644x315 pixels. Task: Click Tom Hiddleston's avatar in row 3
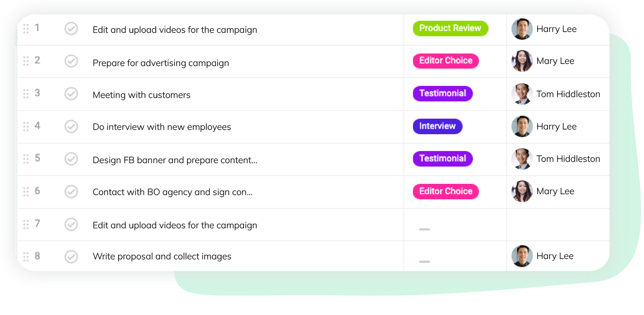[x=522, y=94]
